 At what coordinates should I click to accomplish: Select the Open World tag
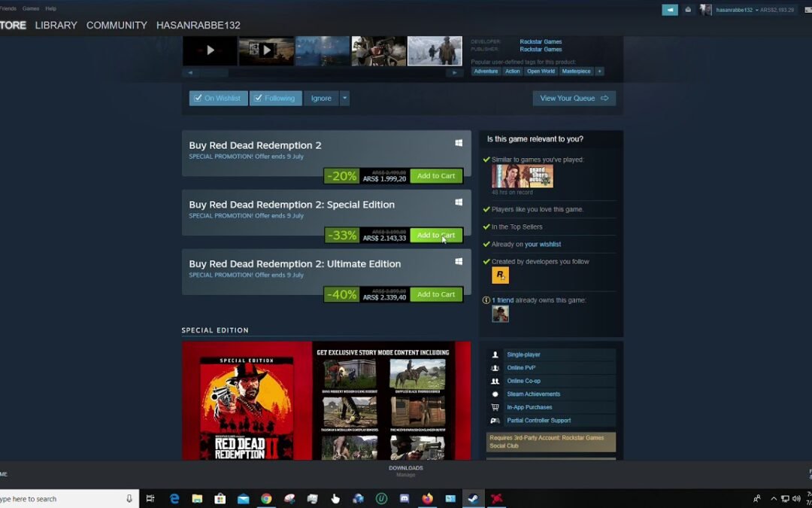click(541, 71)
